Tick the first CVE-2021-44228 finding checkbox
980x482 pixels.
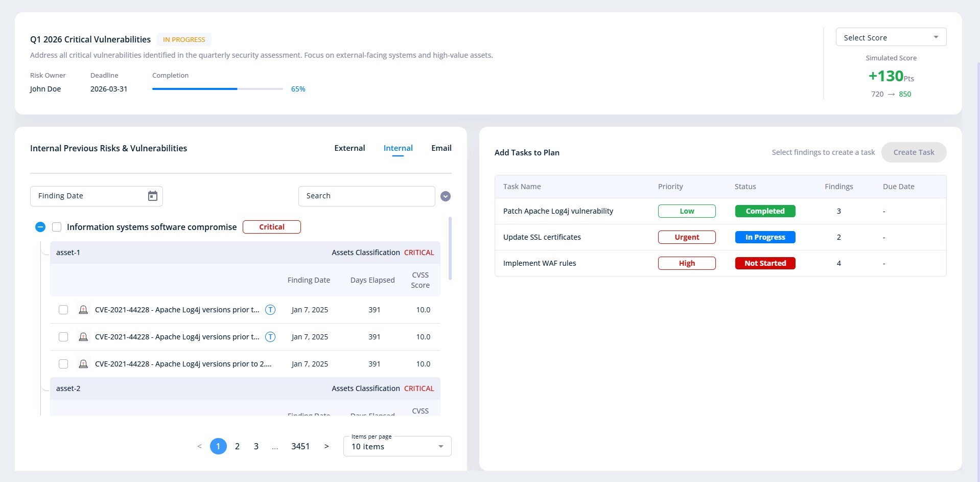63,310
